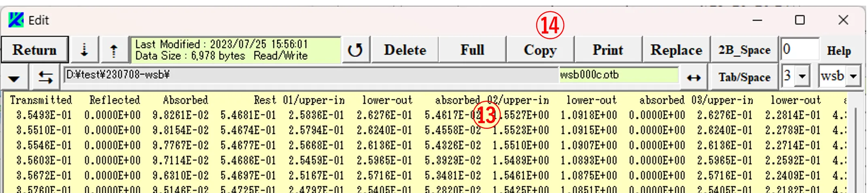Screen dimensions: 868x193
Task: Click the circular reload arrow icon
Action: (355, 50)
